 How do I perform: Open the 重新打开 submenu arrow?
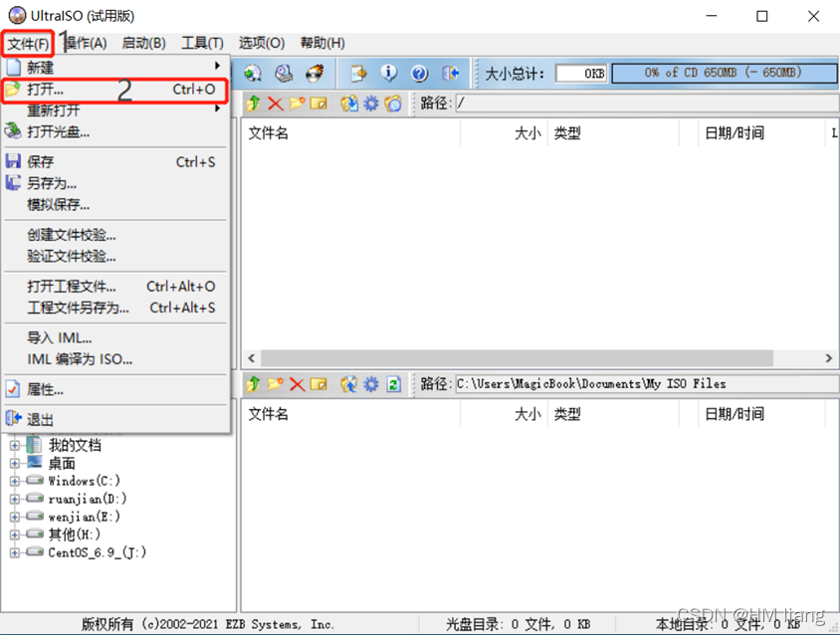[217, 108]
